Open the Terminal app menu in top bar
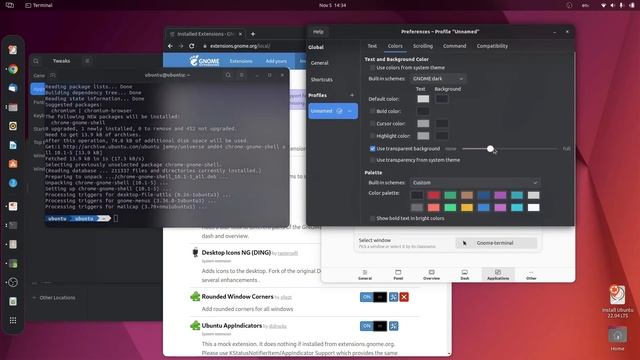The width and height of the screenshot is (640, 360). (39, 5)
